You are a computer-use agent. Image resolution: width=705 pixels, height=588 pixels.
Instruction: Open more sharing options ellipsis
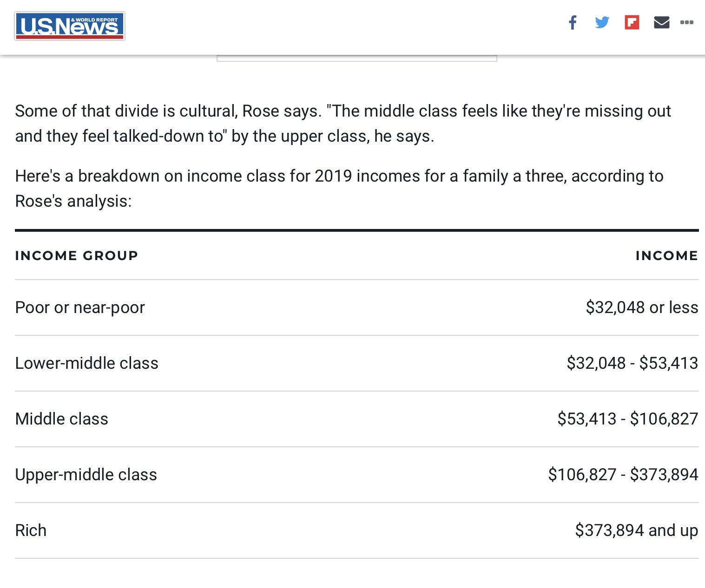[686, 22]
